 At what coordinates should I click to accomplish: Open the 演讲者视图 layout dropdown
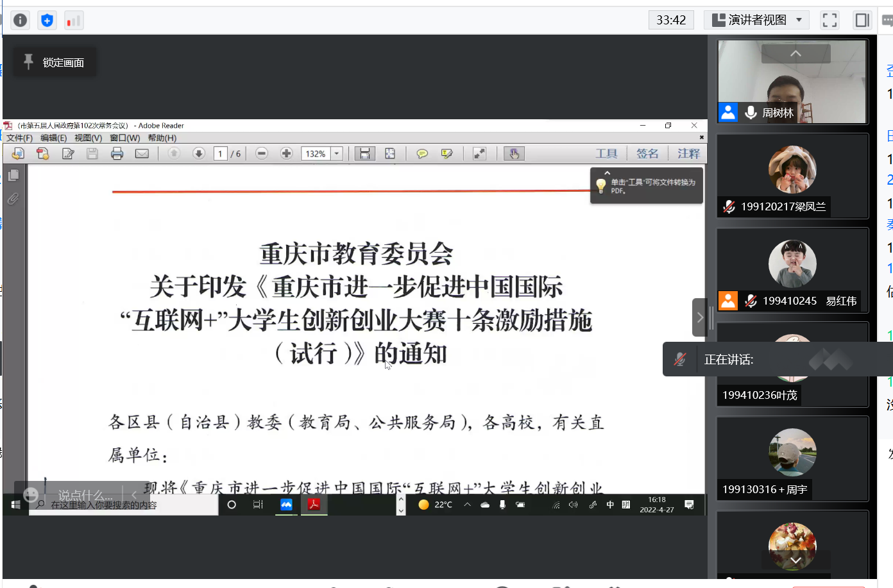pyautogui.click(x=756, y=20)
